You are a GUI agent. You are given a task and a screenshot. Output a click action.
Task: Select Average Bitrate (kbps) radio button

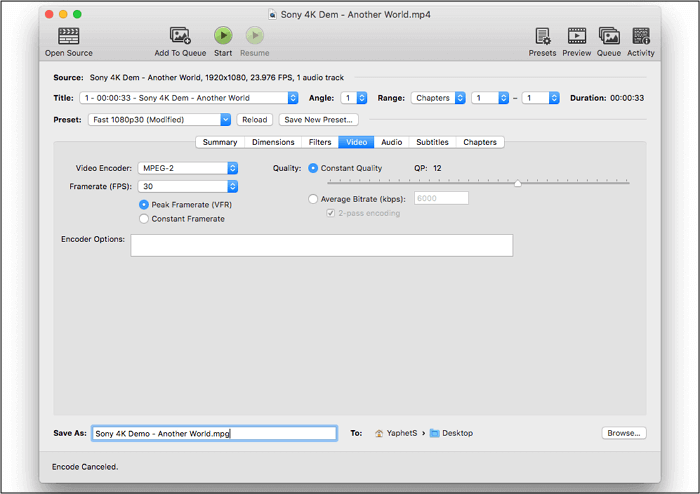(313, 199)
